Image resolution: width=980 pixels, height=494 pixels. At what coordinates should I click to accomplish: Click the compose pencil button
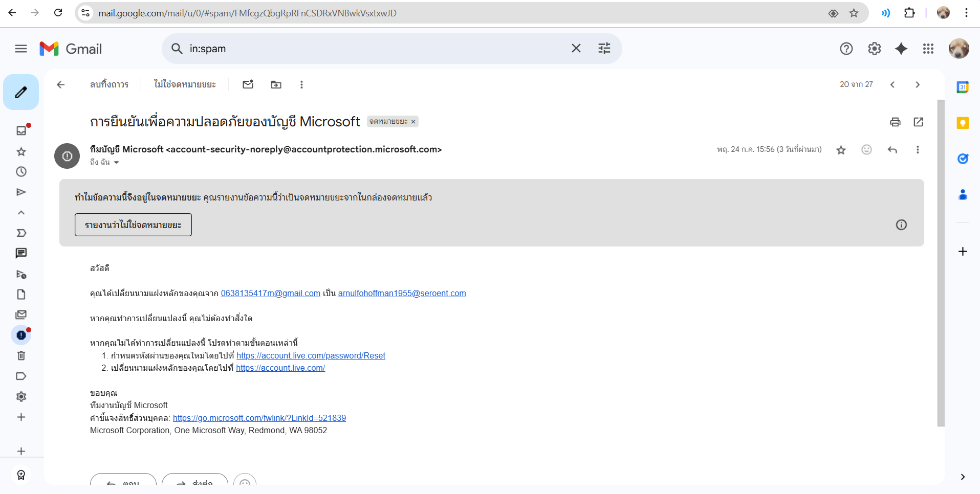(x=21, y=92)
